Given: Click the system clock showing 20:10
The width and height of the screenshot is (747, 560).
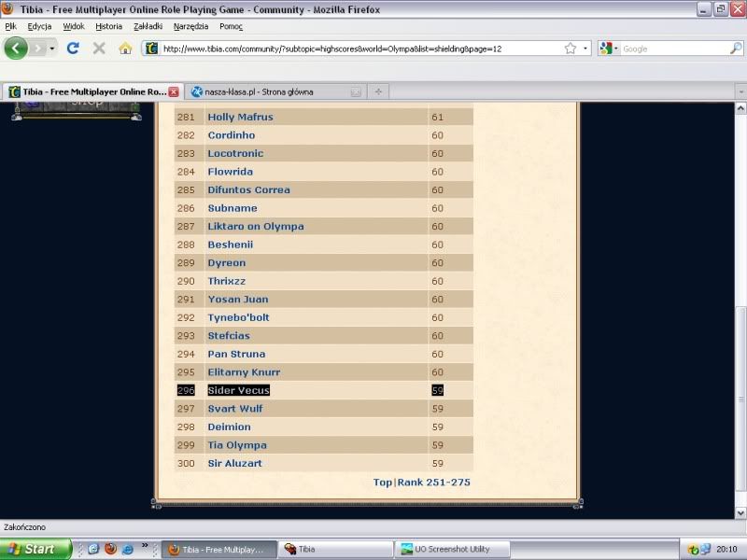Looking at the screenshot, I should (726, 550).
